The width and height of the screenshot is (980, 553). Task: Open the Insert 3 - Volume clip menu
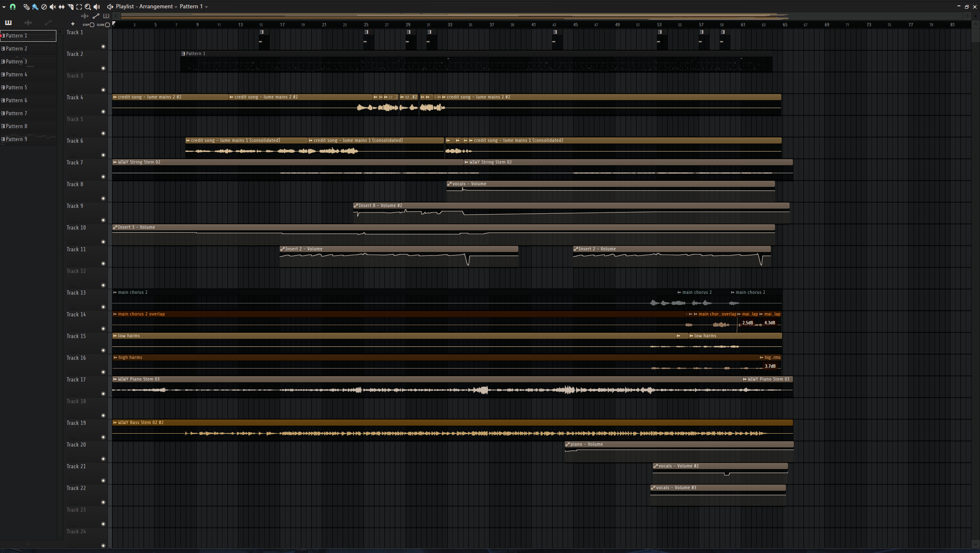click(x=115, y=227)
